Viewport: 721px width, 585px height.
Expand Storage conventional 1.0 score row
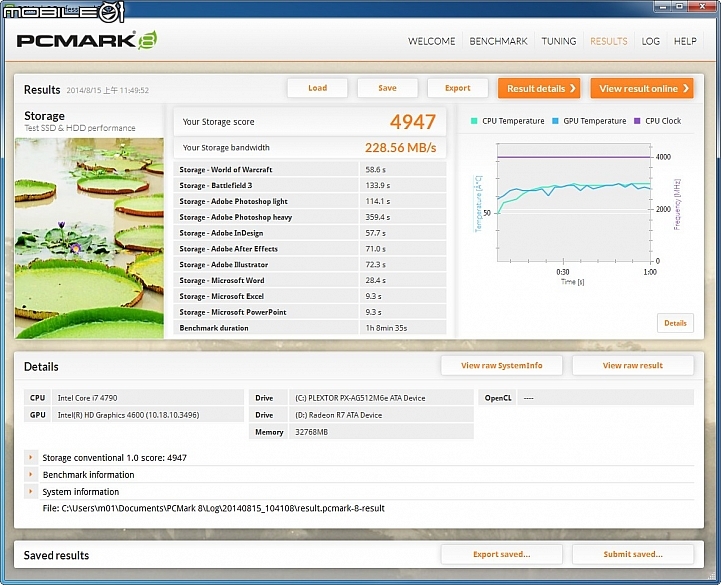tap(30, 458)
